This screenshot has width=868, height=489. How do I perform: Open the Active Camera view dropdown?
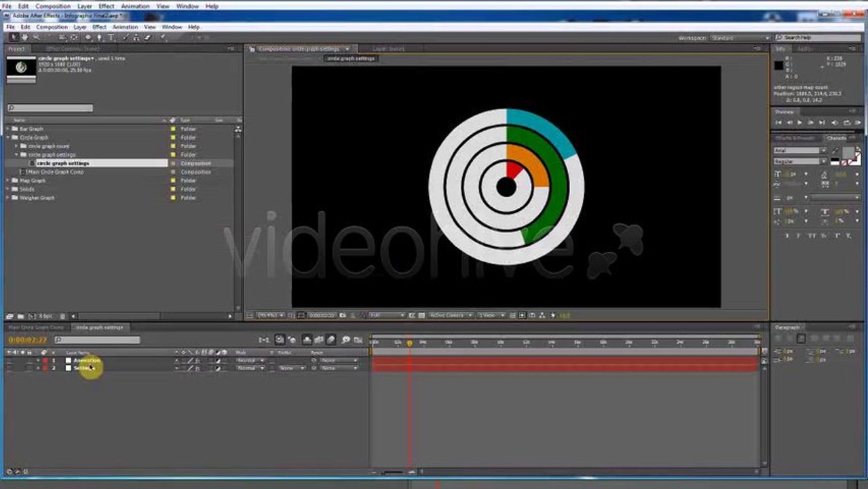(x=451, y=316)
